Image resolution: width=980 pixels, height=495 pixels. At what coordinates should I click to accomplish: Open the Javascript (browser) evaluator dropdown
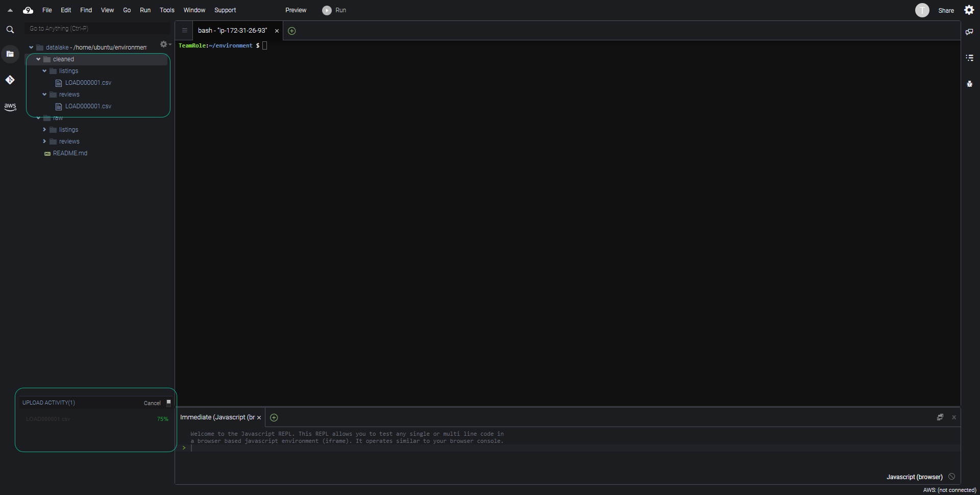914,477
